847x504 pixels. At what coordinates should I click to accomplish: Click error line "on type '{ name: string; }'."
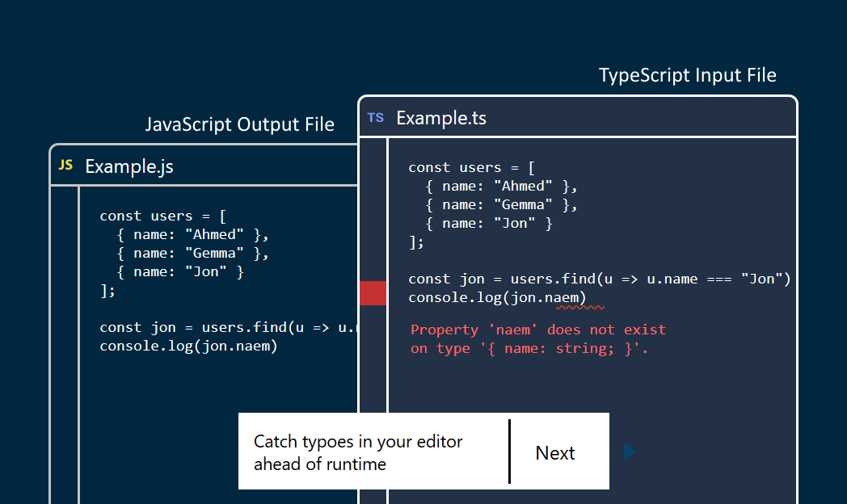pyautogui.click(x=529, y=349)
